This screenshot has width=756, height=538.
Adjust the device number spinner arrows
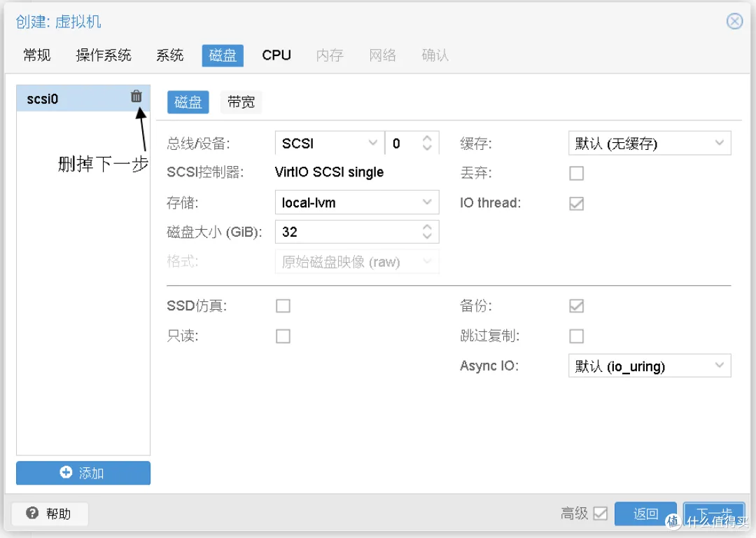pyautogui.click(x=427, y=144)
